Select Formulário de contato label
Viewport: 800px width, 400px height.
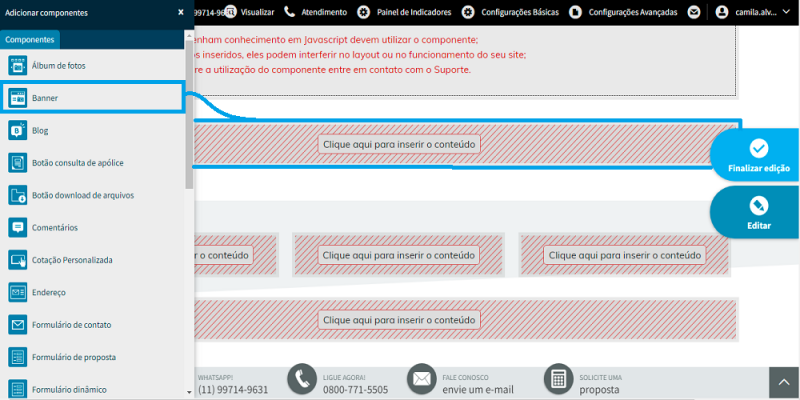(71, 325)
